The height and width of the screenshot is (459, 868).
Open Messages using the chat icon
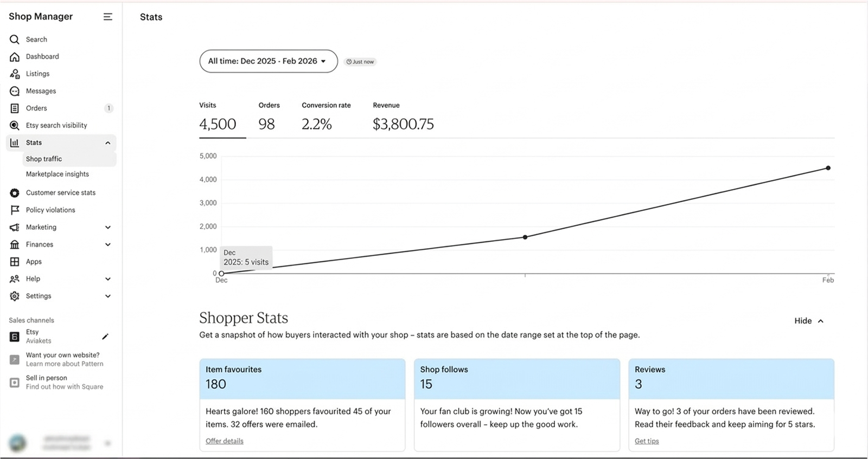click(15, 91)
